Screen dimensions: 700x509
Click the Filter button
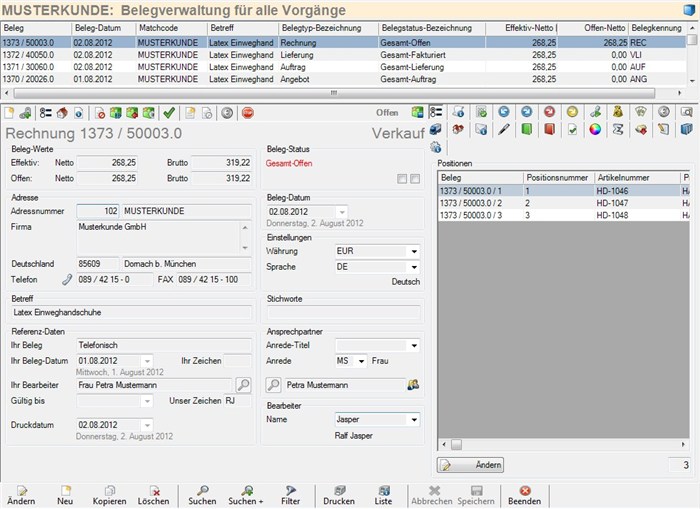[x=291, y=496]
